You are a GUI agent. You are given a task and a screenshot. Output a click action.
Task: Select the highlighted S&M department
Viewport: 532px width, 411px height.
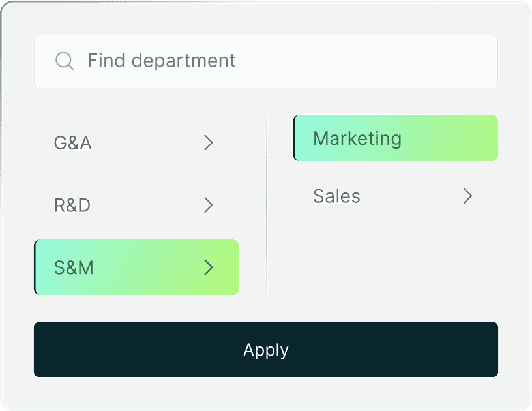(x=136, y=267)
